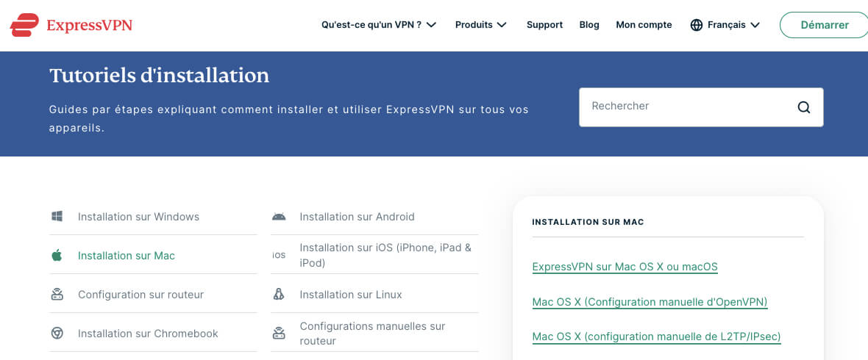The height and width of the screenshot is (360, 868).
Task: Go to Support page
Action: coord(545,25)
